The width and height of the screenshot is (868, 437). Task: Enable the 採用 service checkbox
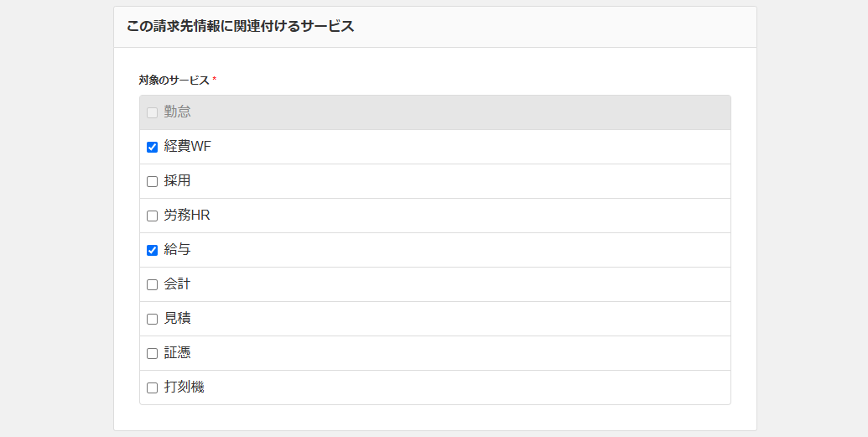tap(152, 181)
